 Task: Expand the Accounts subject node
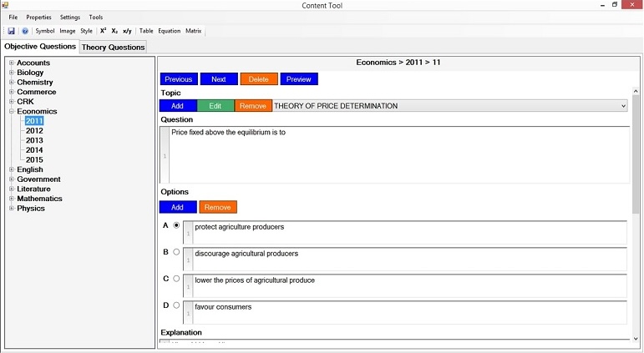click(x=12, y=63)
